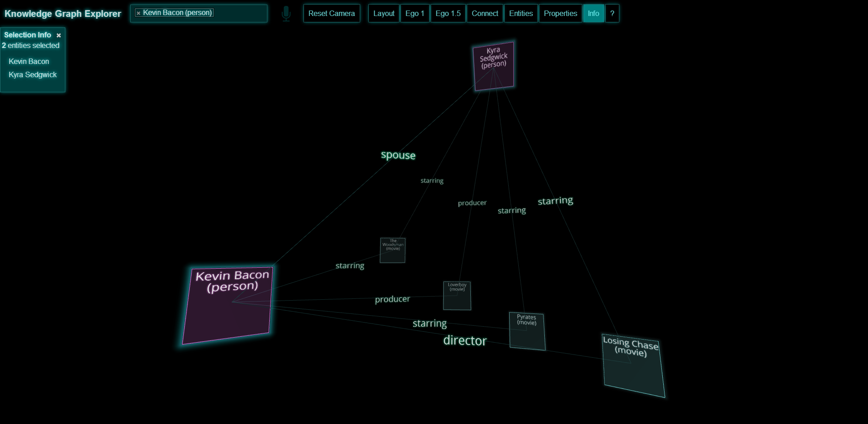Click the Losing Chase (movie) node
This screenshot has width=868, height=424.
click(633, 366)
